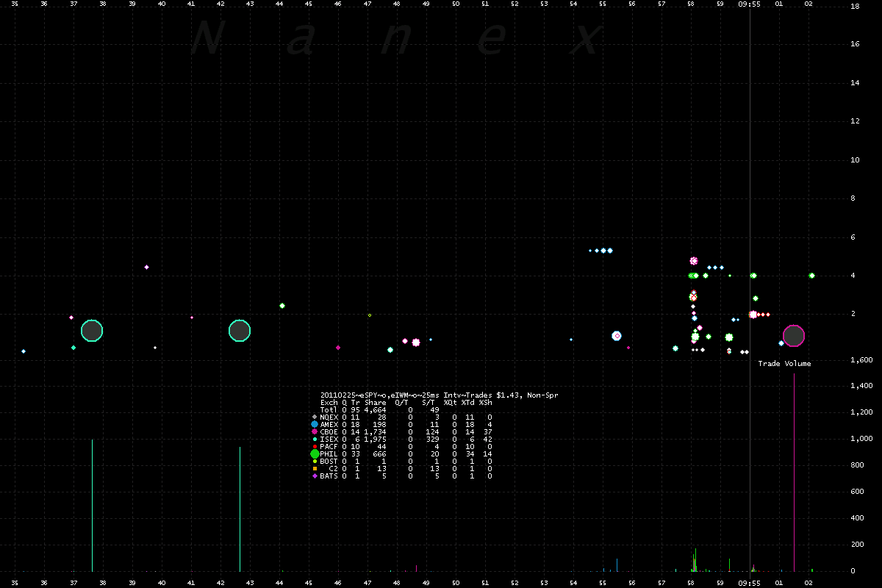
Task: Click the '09:55' time label on top axis
Action: (750, 4)
